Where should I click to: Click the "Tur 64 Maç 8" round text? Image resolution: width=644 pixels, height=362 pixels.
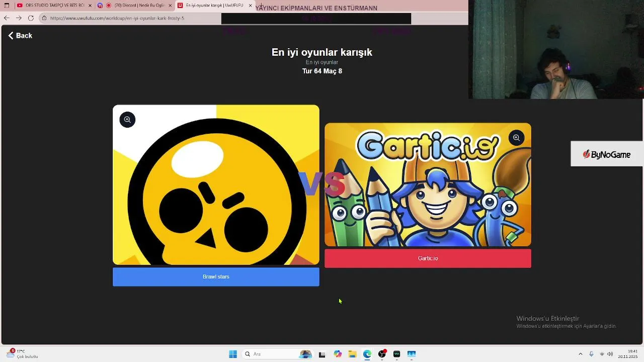(x=322, y=71)
